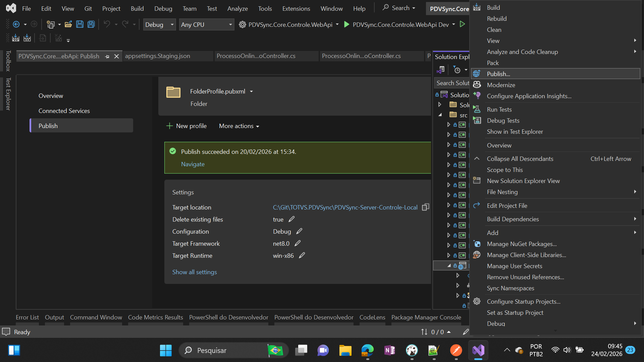Edit the Configuration Debug pencil icon

pyautogui.click(x=299, y=231)
